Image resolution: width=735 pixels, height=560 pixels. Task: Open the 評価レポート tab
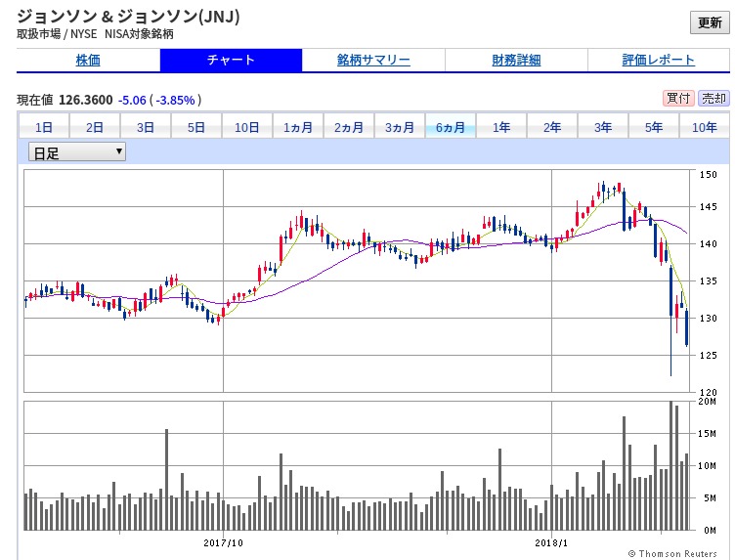pyautogui.click(x=659, y=60)
